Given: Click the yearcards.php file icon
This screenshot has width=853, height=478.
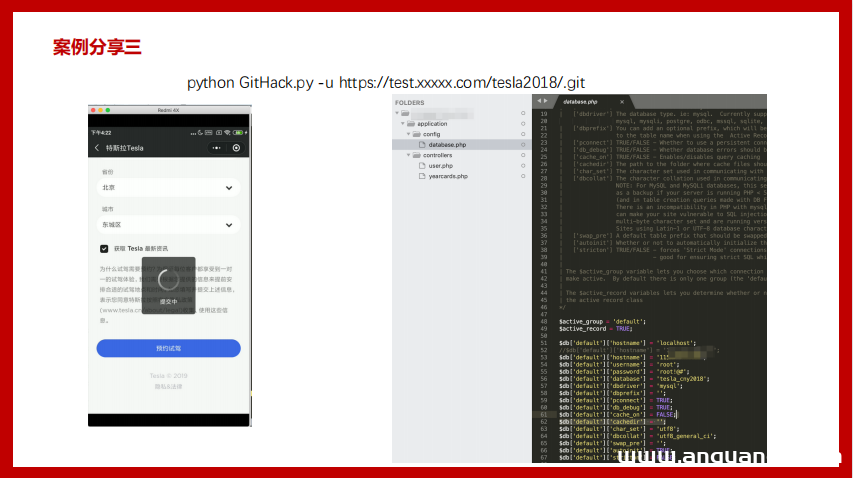Looking at the screenshot, I should tap(422, 176).
